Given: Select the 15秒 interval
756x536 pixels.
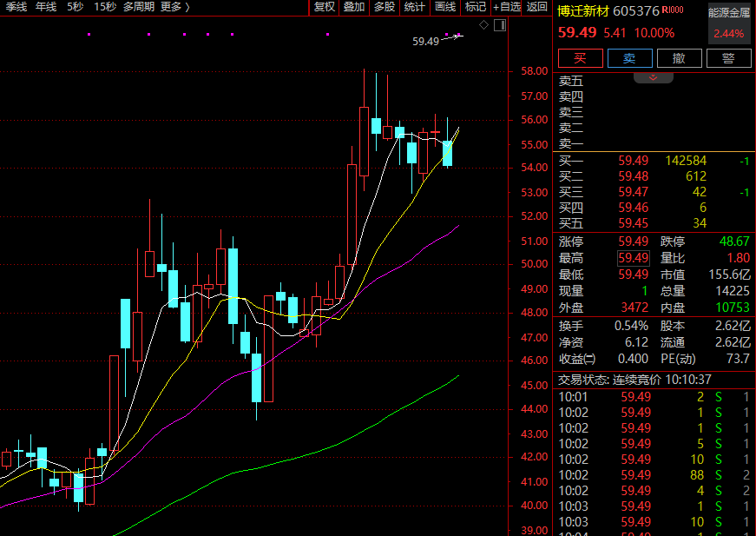Looking at the screenshot, I should click(x=104, y=7).
